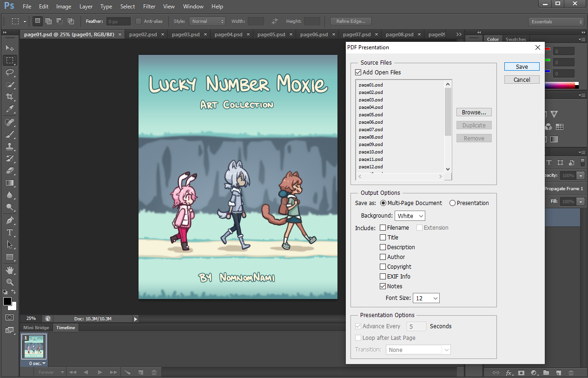
Task: Open the Style dropdown in options bar
Action: [x=207, y=21]
